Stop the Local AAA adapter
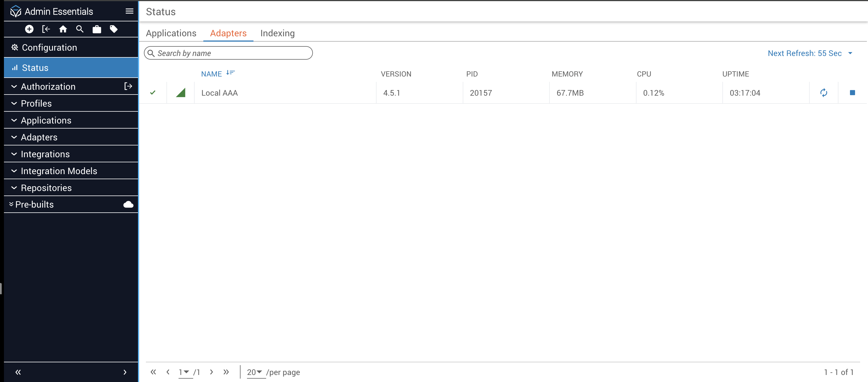Viewport: 868px width, 382px height. pyautogui.click(x=852, y=93)
